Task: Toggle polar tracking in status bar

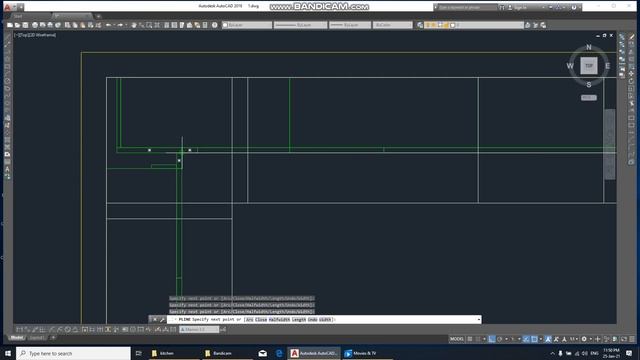Action: [499, 339]
